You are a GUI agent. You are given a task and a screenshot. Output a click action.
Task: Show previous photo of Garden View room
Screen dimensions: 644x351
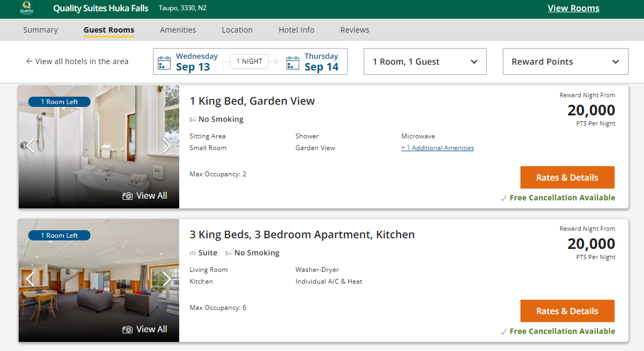click(30, 145)
